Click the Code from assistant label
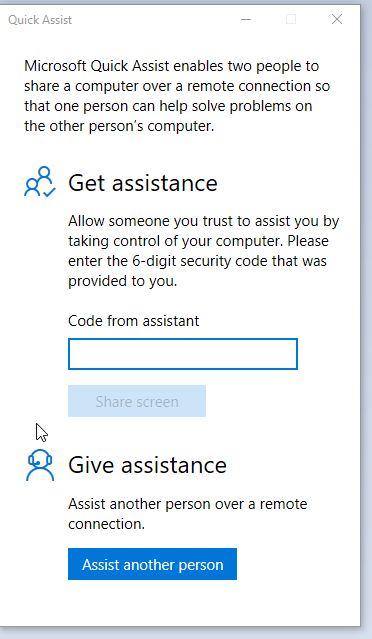Image resolution: width=372 pixels, height=639 pixels. [134, 321]
